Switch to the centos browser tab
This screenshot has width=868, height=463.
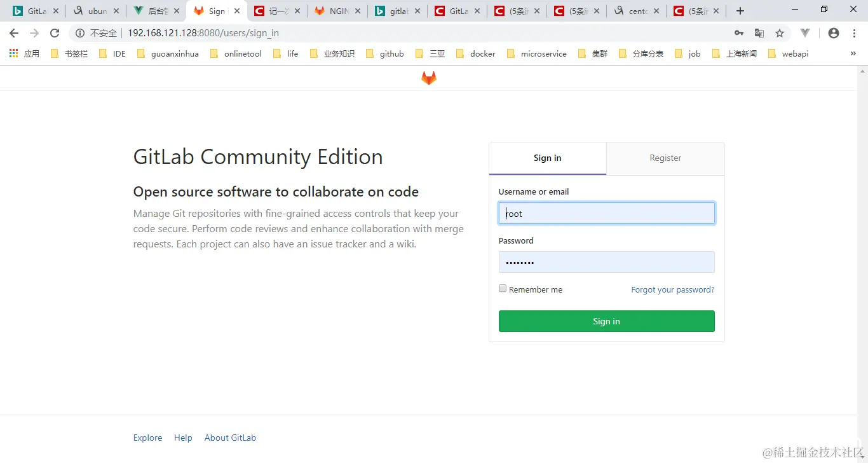pos(636,11)
